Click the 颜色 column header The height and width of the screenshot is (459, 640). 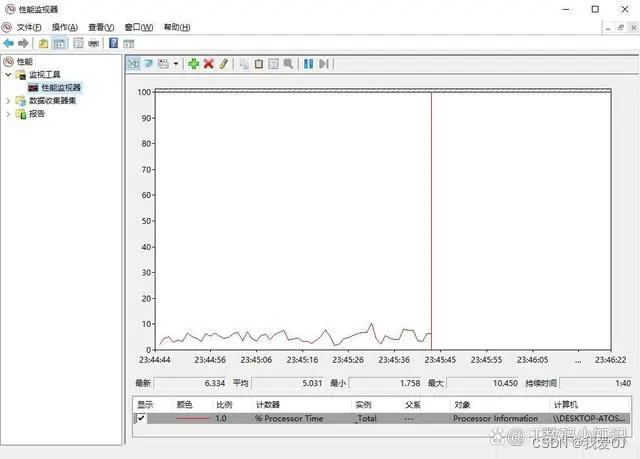[184, 405]
